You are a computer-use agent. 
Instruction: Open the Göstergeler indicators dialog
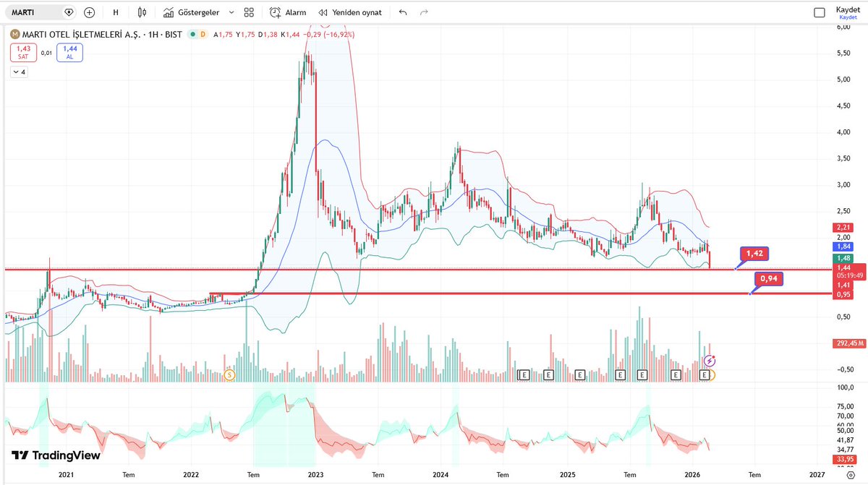[190, 12]
